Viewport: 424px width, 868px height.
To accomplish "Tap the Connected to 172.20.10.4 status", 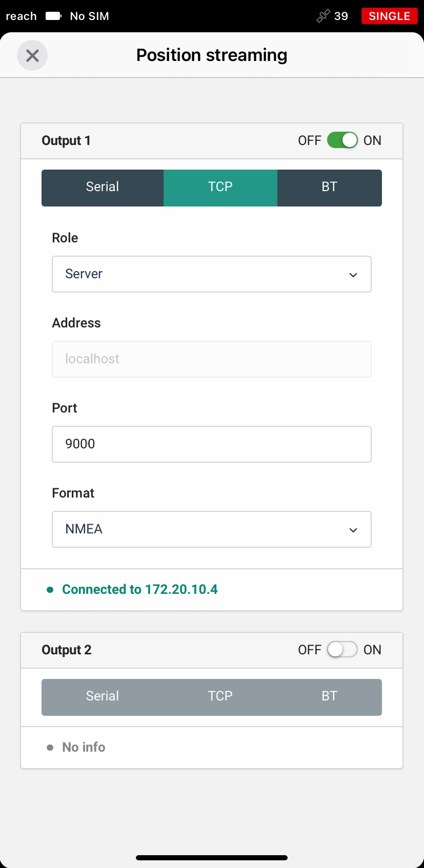I will pos(140,590).
